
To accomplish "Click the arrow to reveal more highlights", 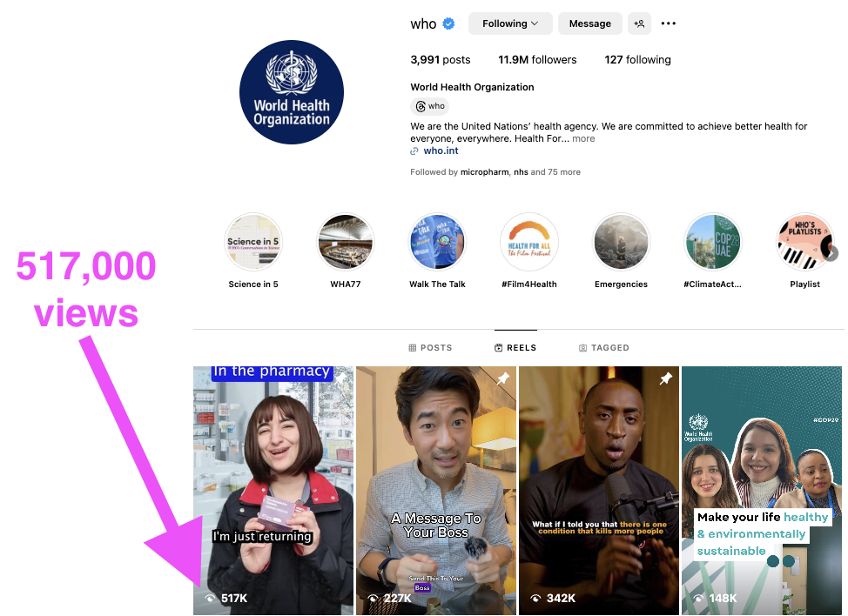I will (833, 252).
